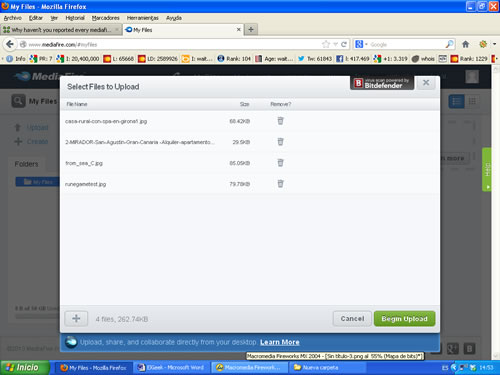Viewport: 500px width, 375px height.
Task: Open the URL history dropdown arrow
Action: pos(336,44)
